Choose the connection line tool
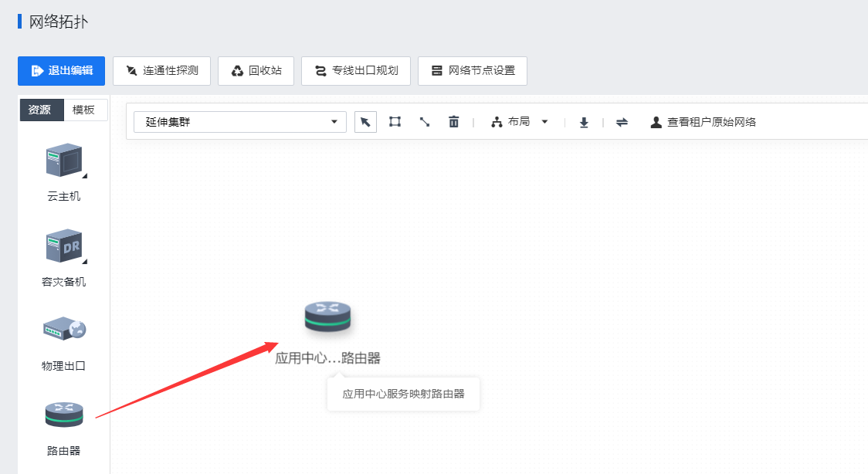Viewport: 868px width, 474px height. click(x=424, y=122)
